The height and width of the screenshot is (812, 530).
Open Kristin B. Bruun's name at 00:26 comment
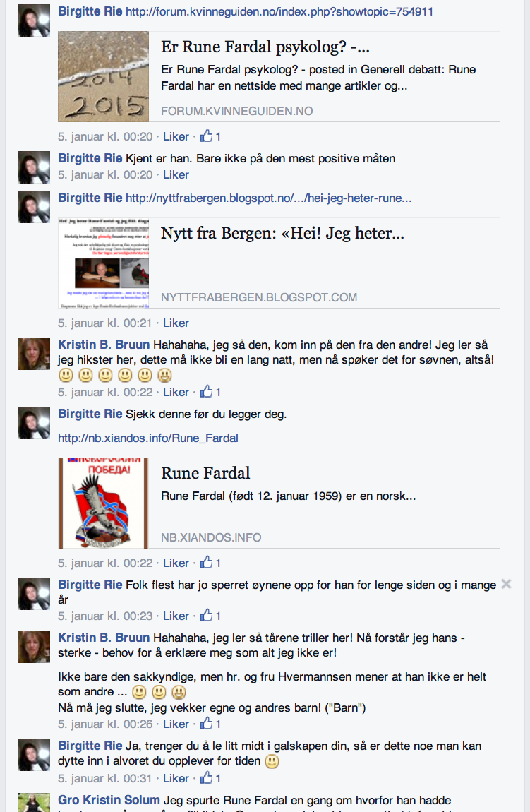pos(104,638)
